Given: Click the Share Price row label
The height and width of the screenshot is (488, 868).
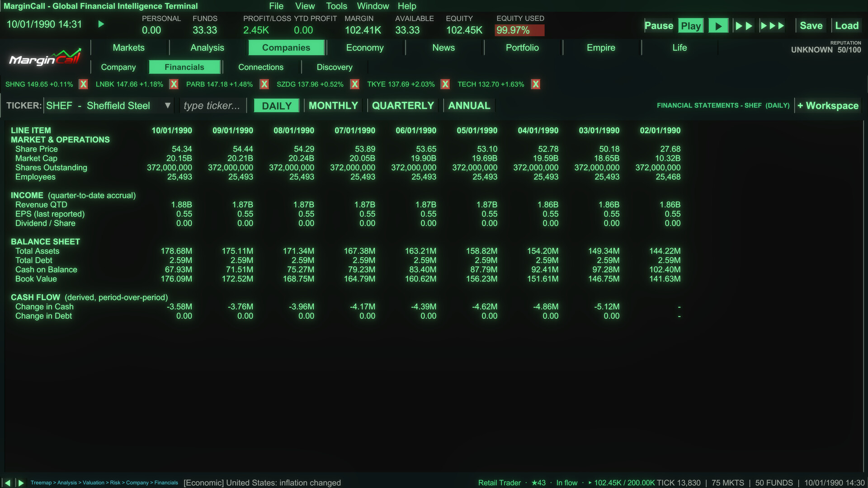Looking at the screenshot, I should point(37,149).
